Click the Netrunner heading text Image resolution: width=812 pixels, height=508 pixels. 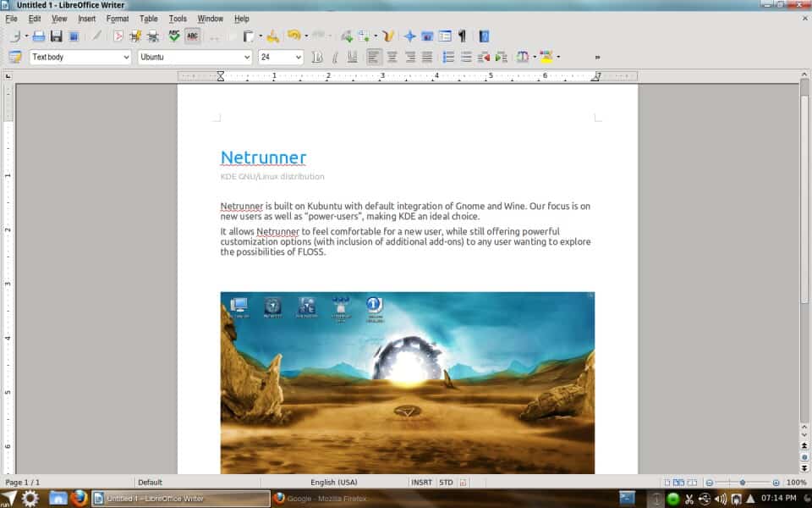[263, 157]
